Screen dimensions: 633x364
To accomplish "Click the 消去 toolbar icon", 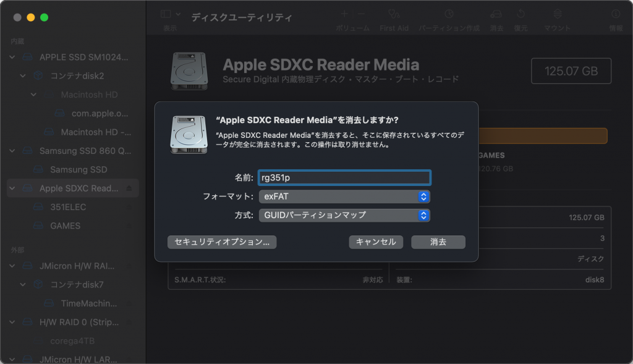I will point(496,14).
